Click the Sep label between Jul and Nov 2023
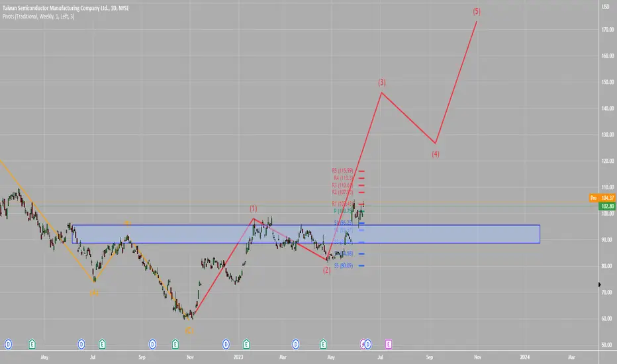The width and height of the screenshot is (617, 364). pyautogui.click(x=429, y=357)
